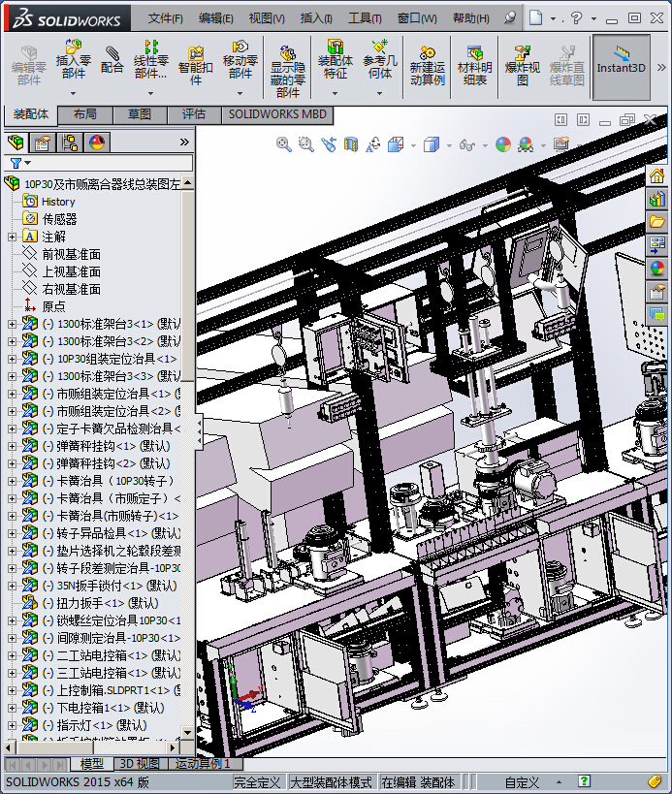Select the Mate (配合) paperclip tool
The height and width of the screenshot is (794, 672).
112,60
